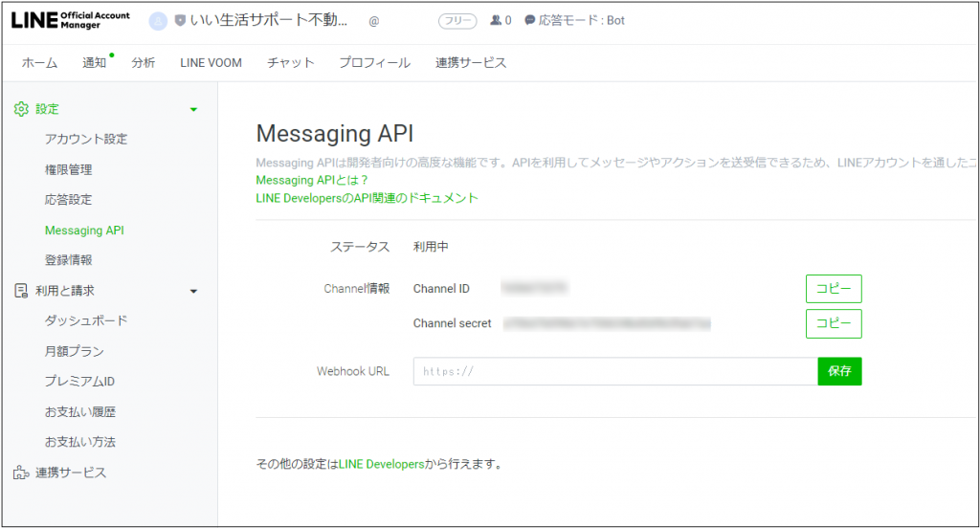980x528 pixels.
Task: Open the 連携サービス top tab
Action: coord(471,62)
